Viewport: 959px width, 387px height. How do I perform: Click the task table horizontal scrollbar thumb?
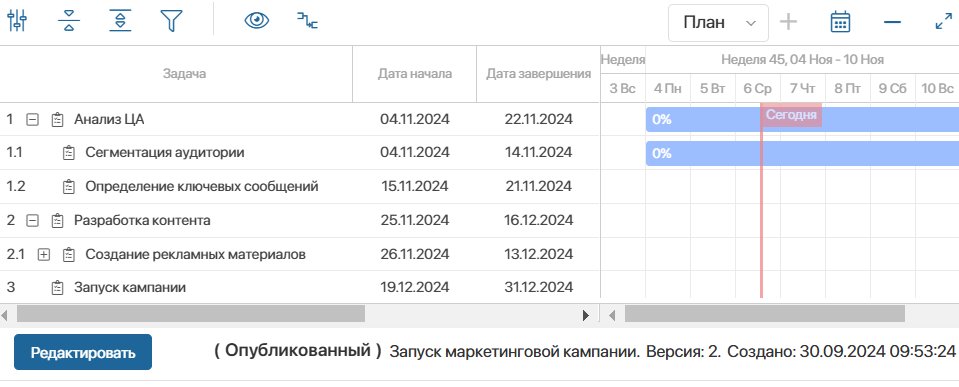coord(190,314)
